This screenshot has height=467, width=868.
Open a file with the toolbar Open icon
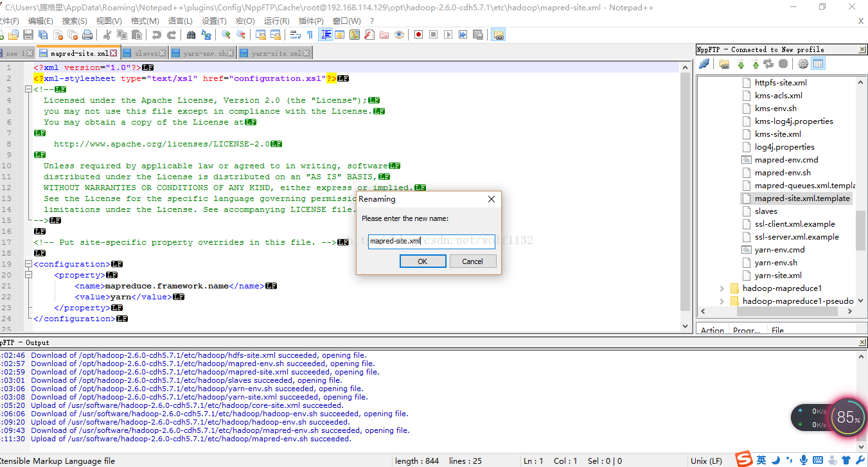click(14, 35)
